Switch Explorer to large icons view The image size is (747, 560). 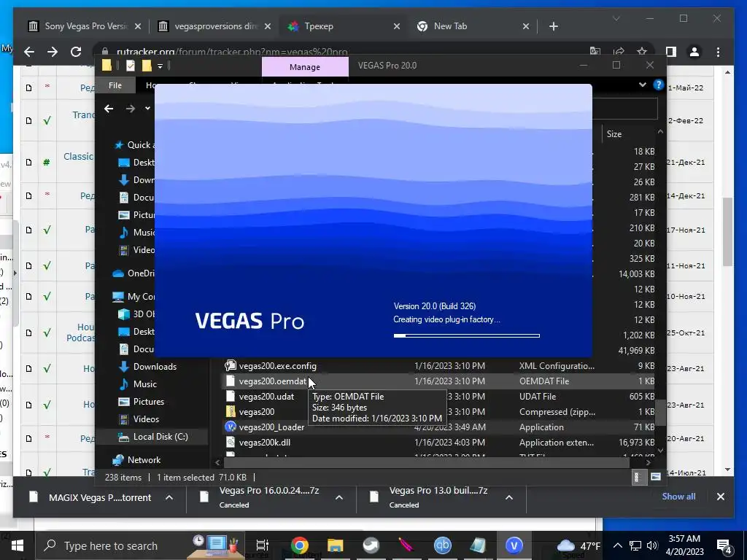point(656,477)
